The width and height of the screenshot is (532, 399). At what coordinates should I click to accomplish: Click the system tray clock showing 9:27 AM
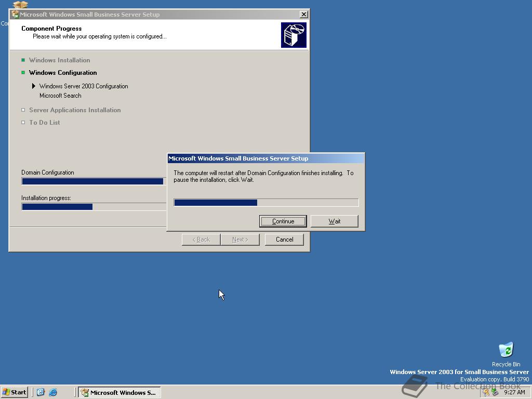pos(514,393)
